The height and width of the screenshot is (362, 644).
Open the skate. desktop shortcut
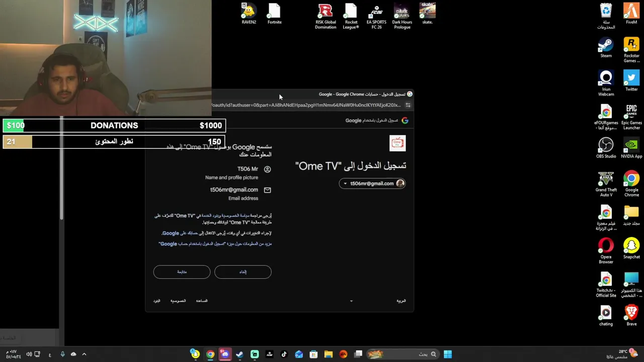tap(427, 14)
